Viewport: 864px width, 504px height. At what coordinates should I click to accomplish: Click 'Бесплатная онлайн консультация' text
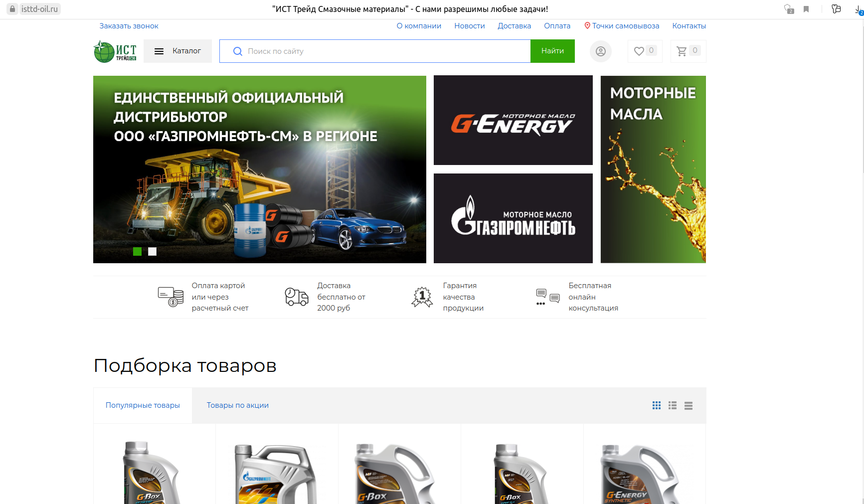pos(593,297)
